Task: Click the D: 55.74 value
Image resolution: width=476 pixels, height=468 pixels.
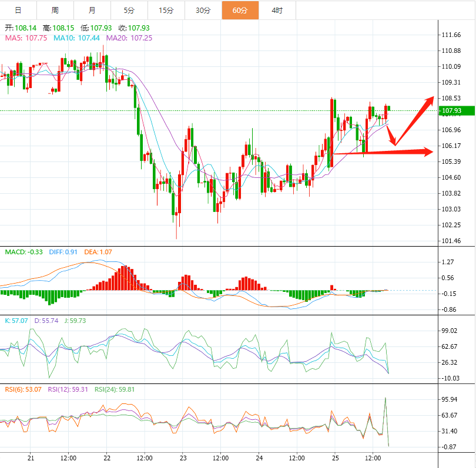Action: point(46,321)
